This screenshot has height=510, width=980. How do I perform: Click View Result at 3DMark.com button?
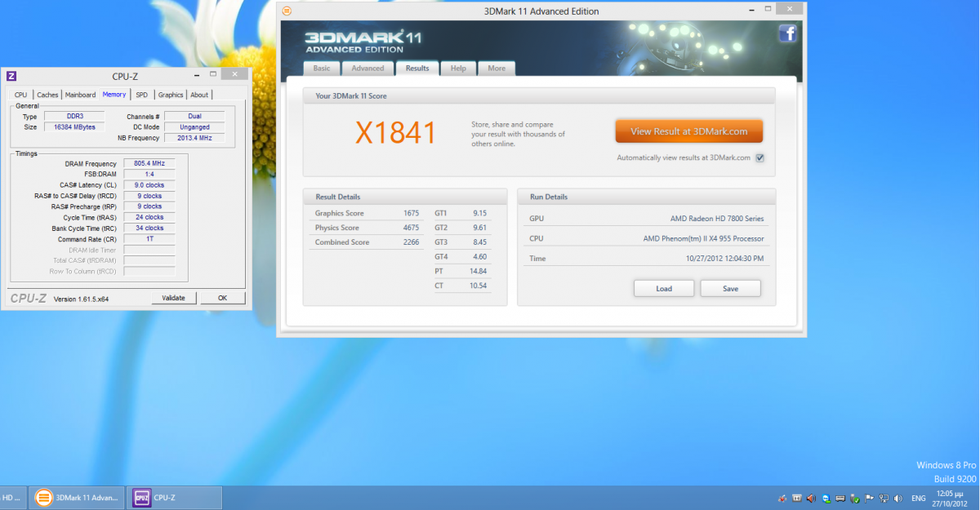click(x=688, y=131)
